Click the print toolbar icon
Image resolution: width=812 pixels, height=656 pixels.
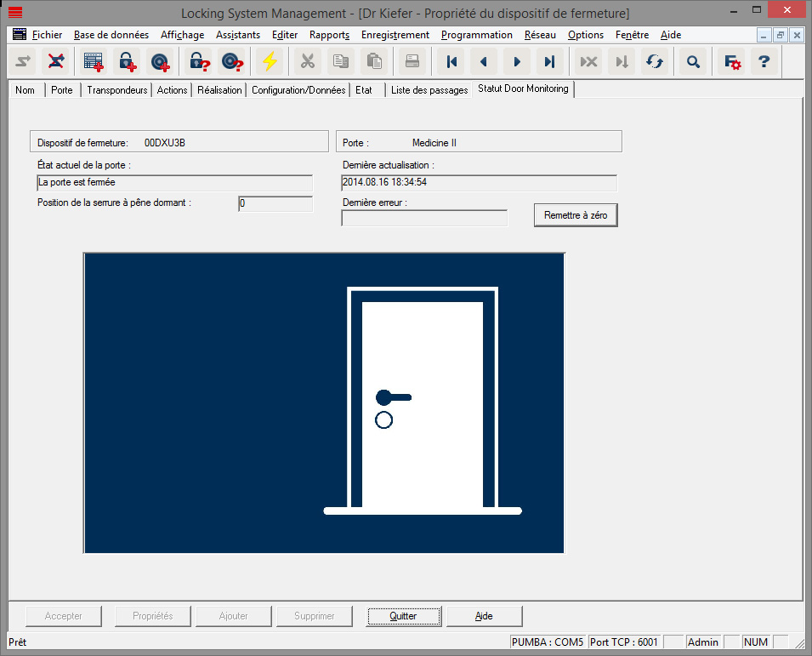tap(412, 61)
